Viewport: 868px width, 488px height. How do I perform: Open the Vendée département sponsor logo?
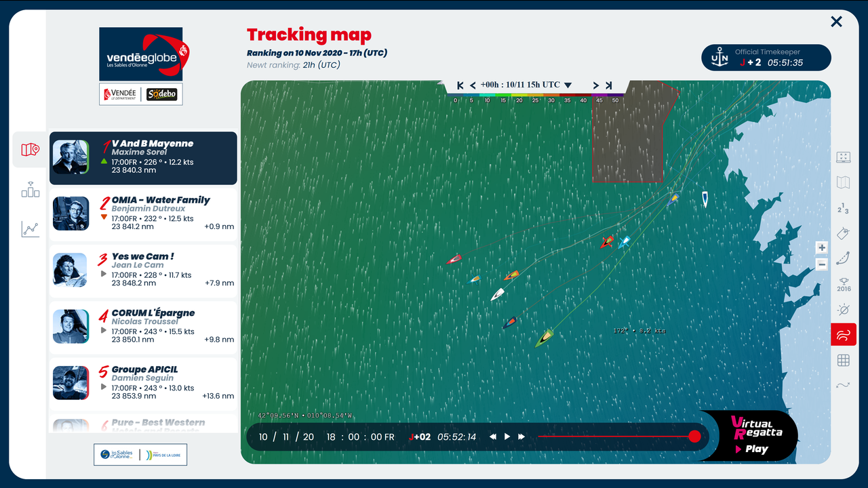pos(120,94)
